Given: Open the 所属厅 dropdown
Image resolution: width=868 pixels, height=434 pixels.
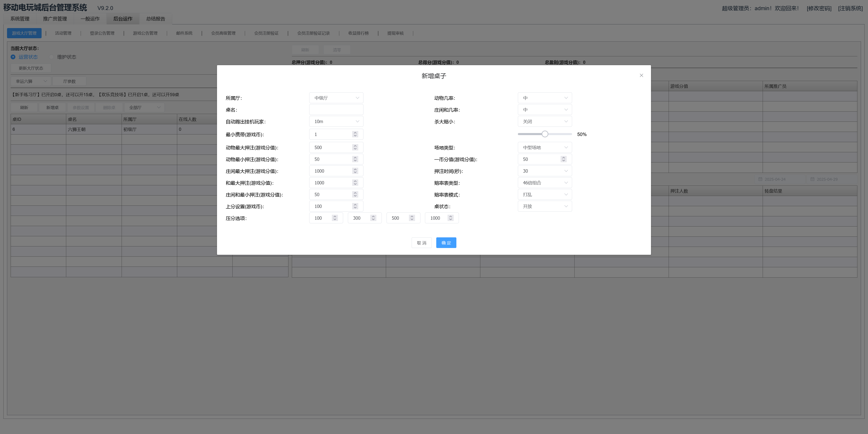Looking at the screenshot, I should [336, 98].
